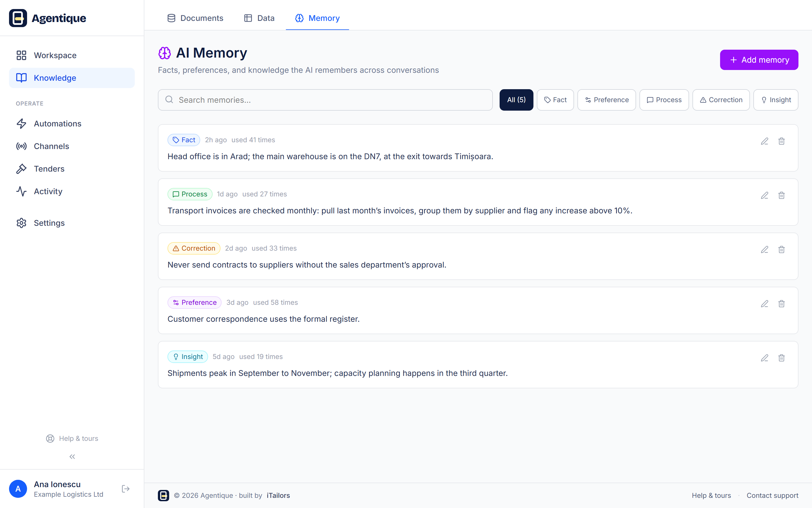Click the Preference tag on the correspondence memory
This screenshot has height=508, width=812.
pyautogui.click(x=194, y=302)
